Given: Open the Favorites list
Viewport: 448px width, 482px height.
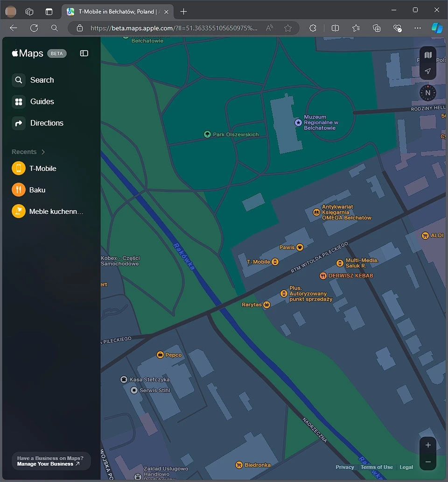Looking at the screenshot, I should click(x=356, y=28).
